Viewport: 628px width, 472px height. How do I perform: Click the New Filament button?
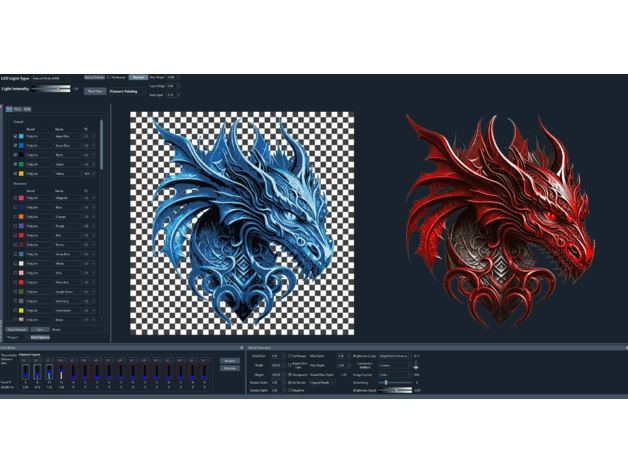click(17, 329)
